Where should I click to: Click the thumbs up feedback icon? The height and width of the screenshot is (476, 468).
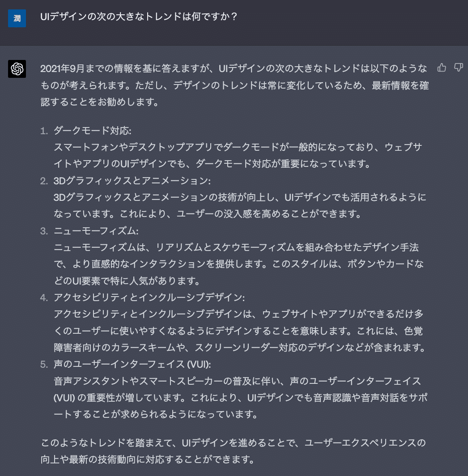coord(442,68)
